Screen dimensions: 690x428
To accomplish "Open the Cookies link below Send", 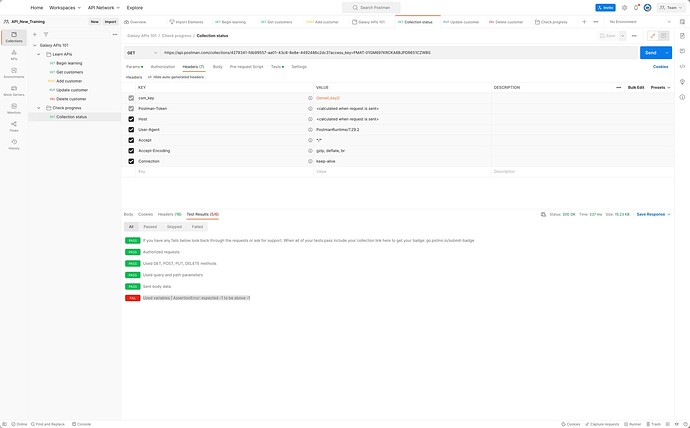I will [661, 67].
